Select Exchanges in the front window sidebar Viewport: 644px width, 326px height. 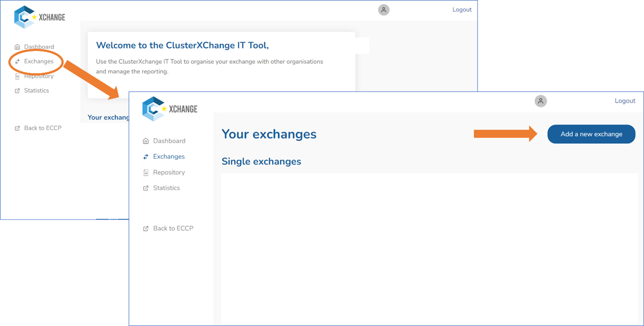(169, 157)
